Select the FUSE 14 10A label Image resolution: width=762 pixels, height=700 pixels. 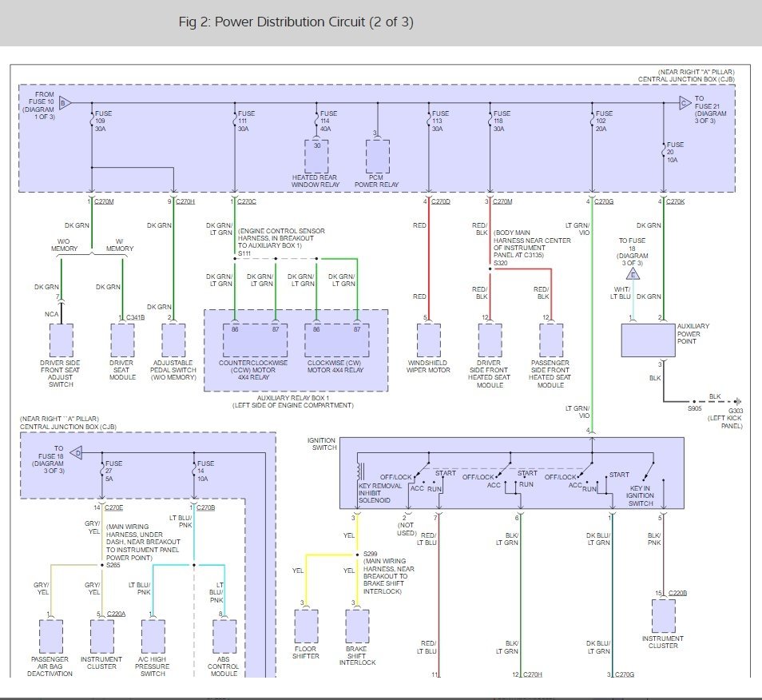(205, 471)
